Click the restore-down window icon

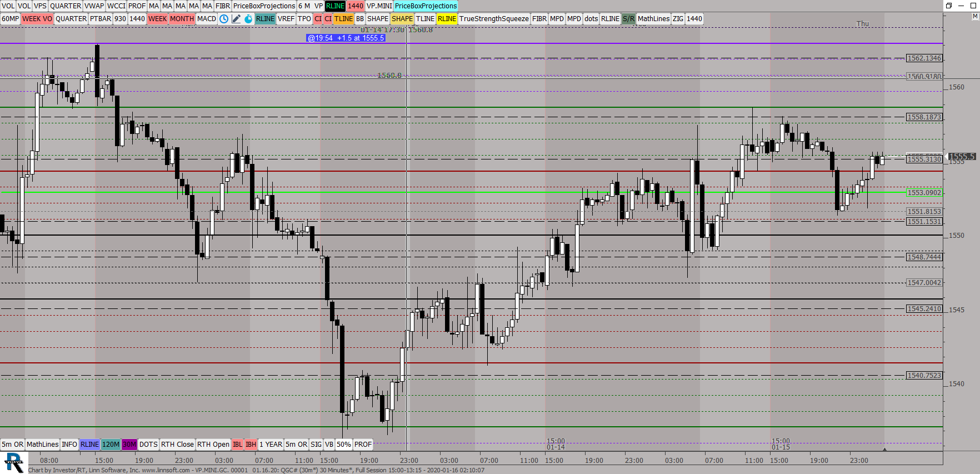coord(949,6)
